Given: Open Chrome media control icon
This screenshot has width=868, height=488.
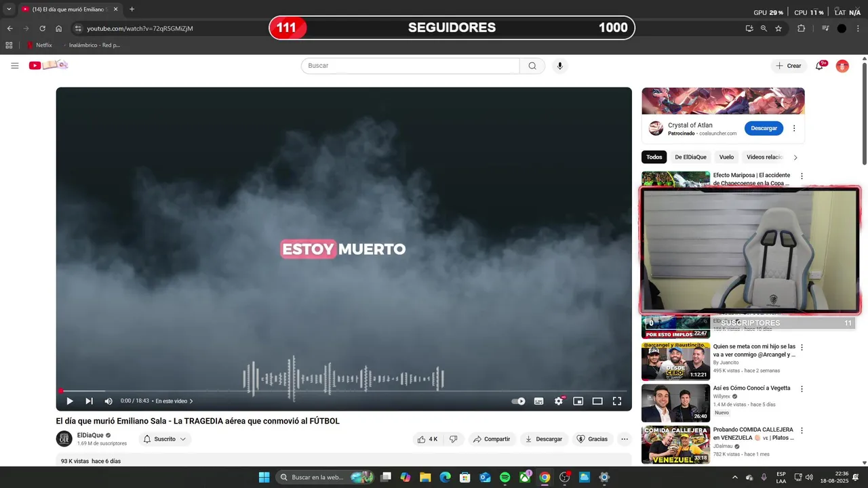Looking at the screenshot, I should tap(825, 28).
